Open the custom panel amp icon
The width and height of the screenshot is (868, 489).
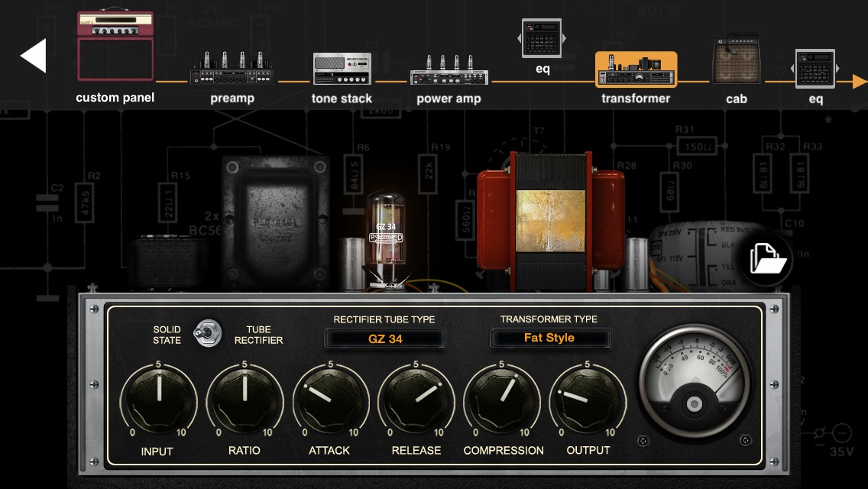tap(115, 47)
